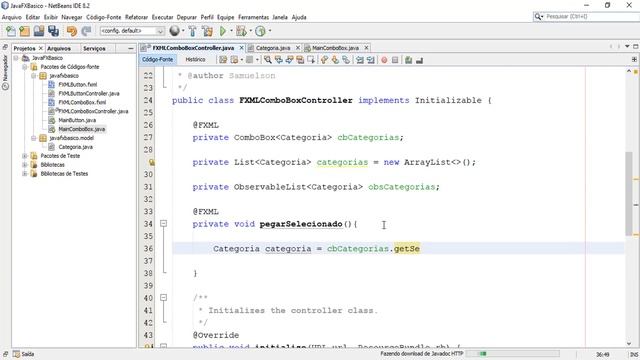Viewport: 640px width, 360px height.
Task: Click the Clean and Build icon
Action: tap(207, 31)
